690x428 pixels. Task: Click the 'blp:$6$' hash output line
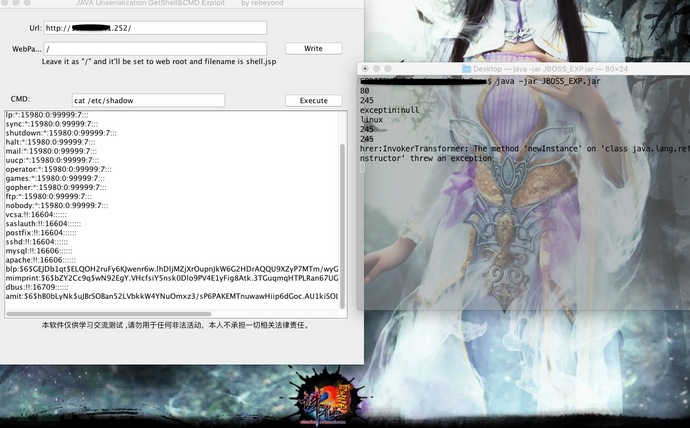[x=172, y=269]
